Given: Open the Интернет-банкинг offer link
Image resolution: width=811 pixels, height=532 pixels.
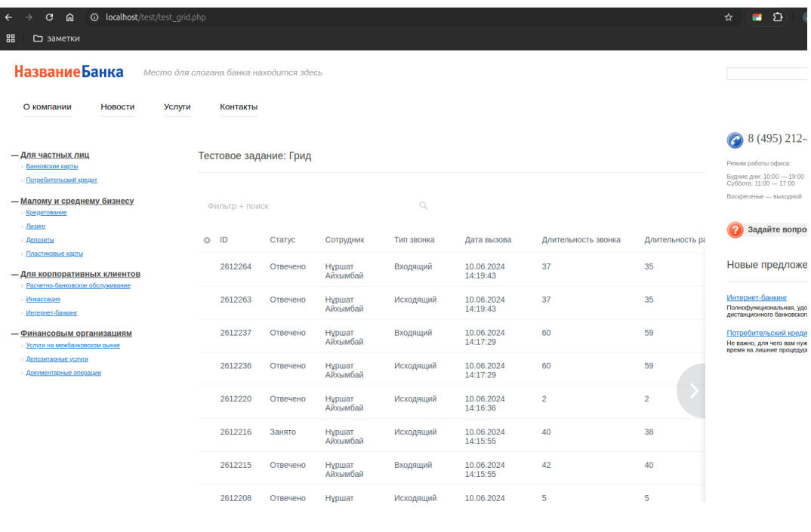Looking at the screenshot, I should click(x=757, y=298).
